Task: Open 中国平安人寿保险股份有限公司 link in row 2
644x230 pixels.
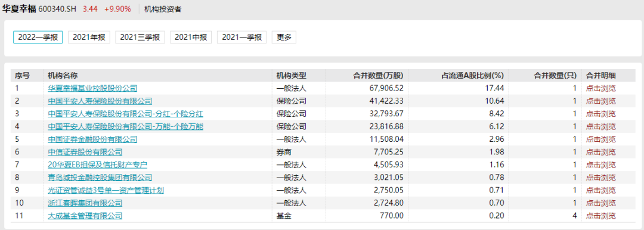Action: pyautogui.click(x=100, y=101)
